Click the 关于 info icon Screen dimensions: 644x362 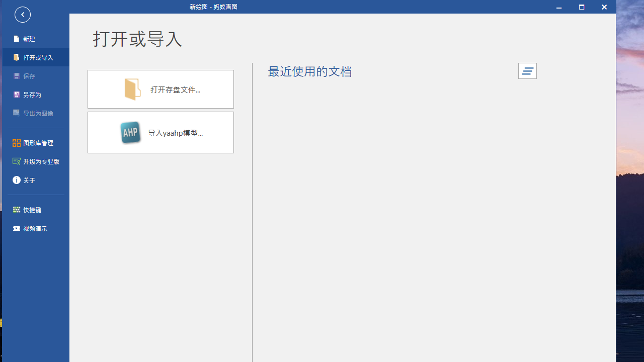(x=17, y=180)
